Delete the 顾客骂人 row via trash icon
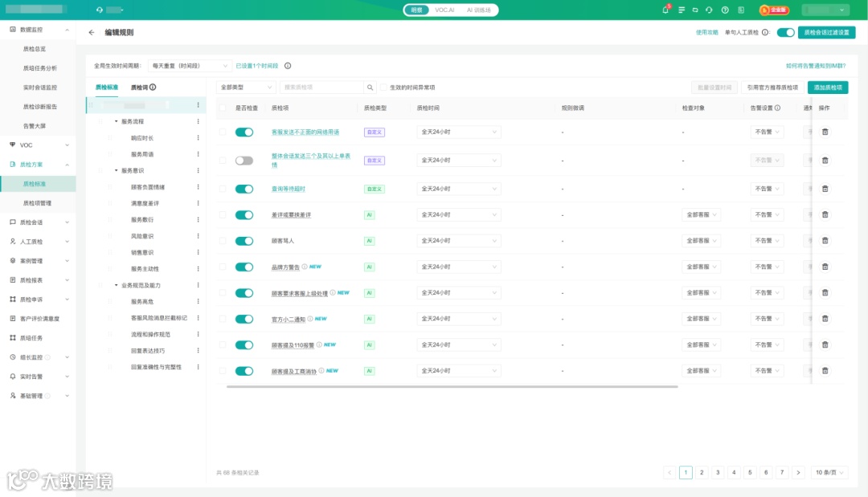The width and height of the screenshot is (868, 497). 825,241
